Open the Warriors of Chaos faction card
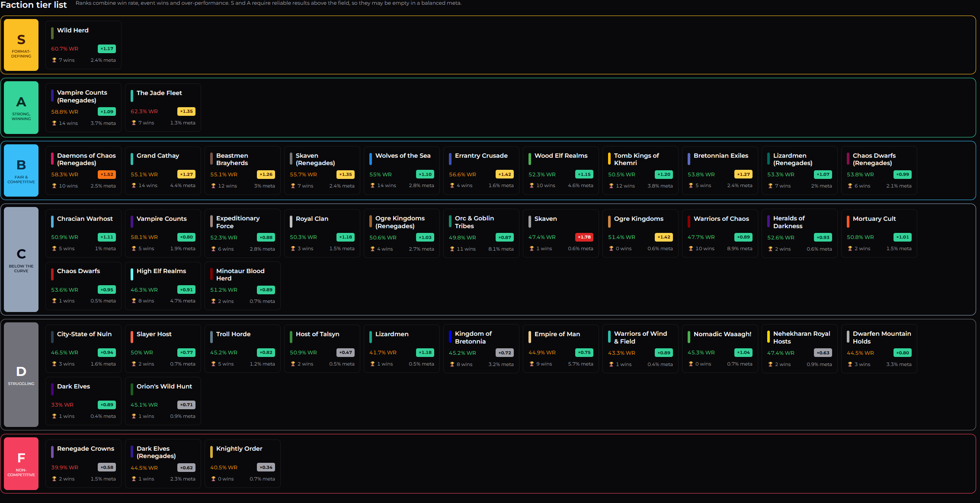980x503 pixels. tap(720, 233)
